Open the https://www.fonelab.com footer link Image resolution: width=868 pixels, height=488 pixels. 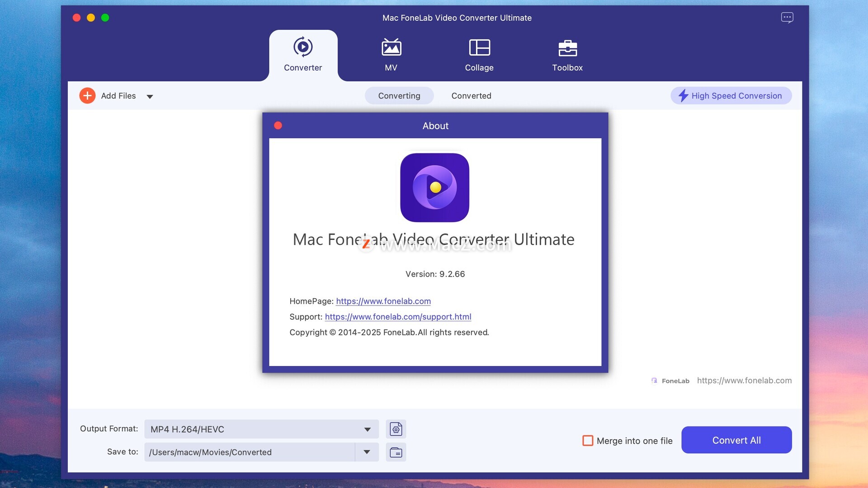pos(744,380)
